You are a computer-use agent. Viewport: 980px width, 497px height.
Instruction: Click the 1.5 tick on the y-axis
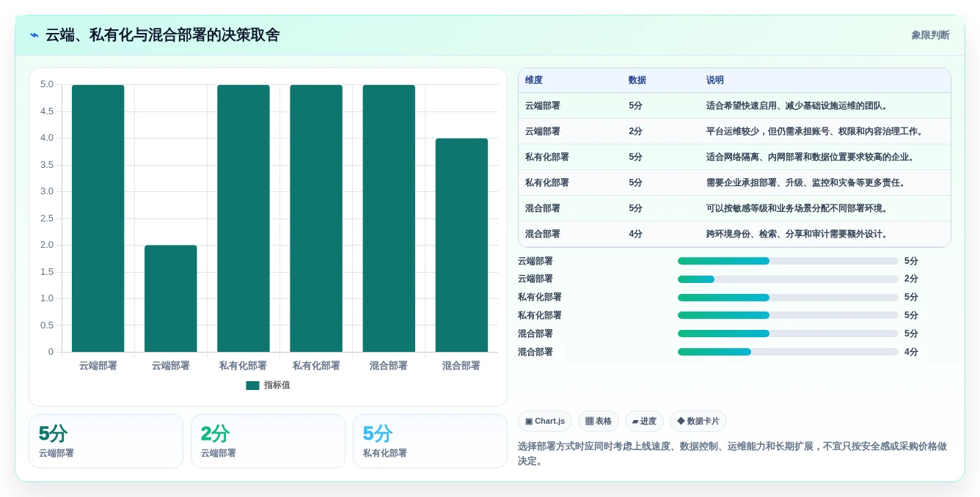pos(46,272)
